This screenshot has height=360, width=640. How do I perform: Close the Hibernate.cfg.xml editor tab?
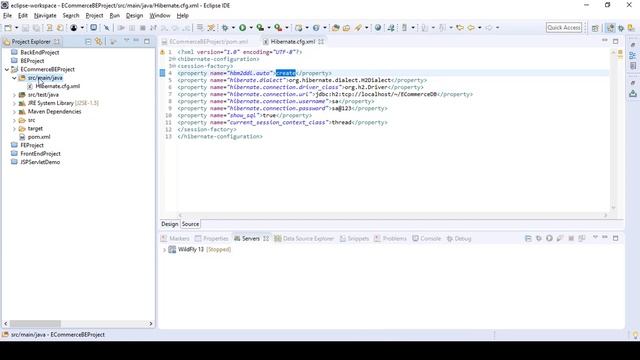pyautogui.click(x=321, y=42)
